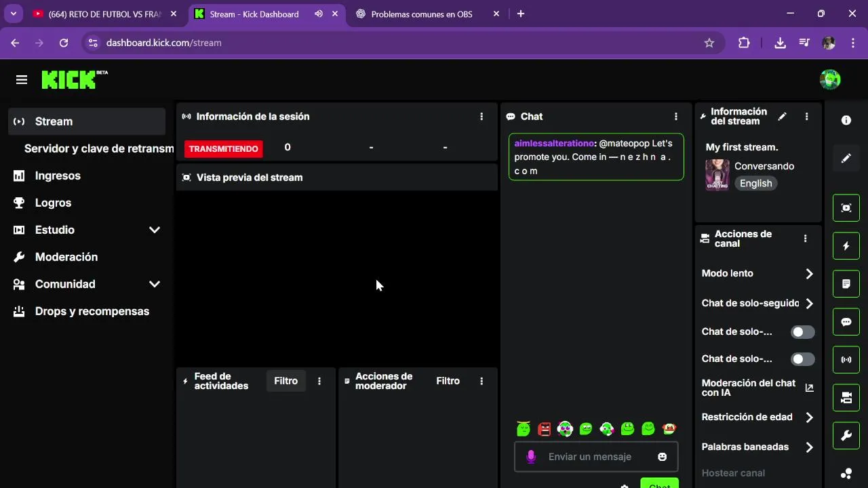Toggle channel actions camera icon in sidebar
The height and width of the screenshot is (488, 868).
coord(846,398)
